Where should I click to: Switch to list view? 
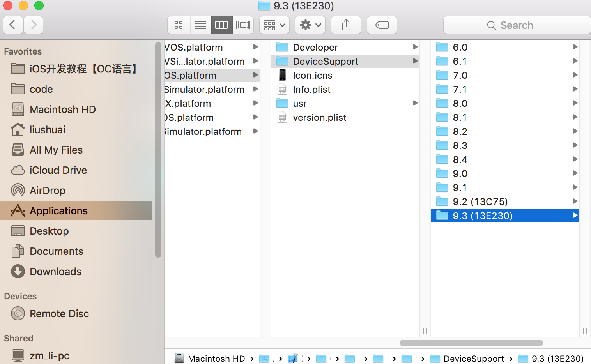coord(200,25)
